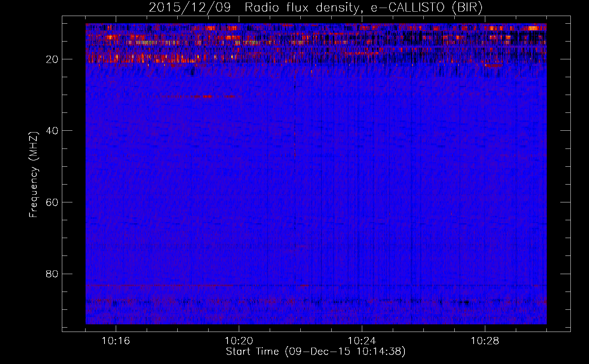Click the 60 MHz frequency tick label

[52, 202]
